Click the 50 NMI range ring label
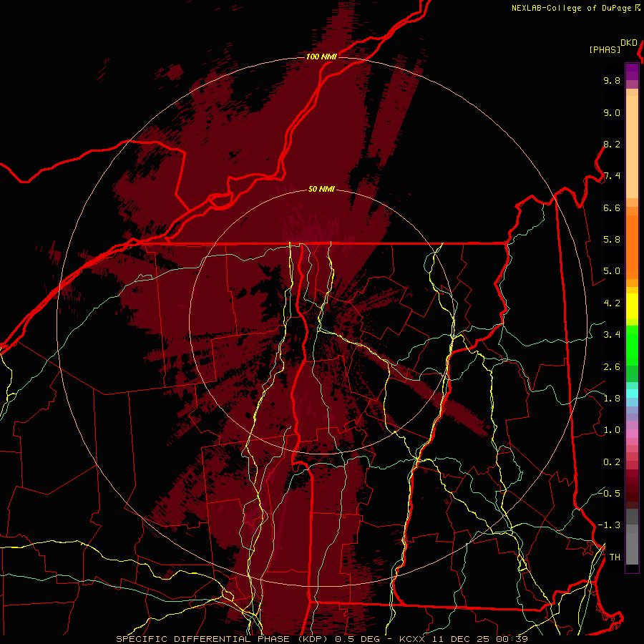The width and height of the screenshot is (644, 644). (321, 190)
